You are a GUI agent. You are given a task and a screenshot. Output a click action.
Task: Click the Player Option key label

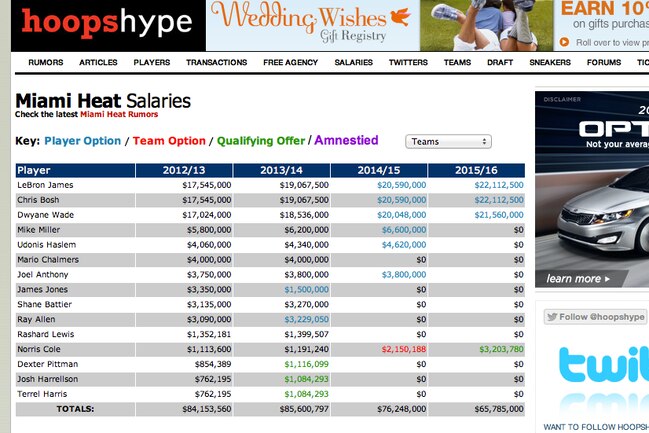[82, 141]
